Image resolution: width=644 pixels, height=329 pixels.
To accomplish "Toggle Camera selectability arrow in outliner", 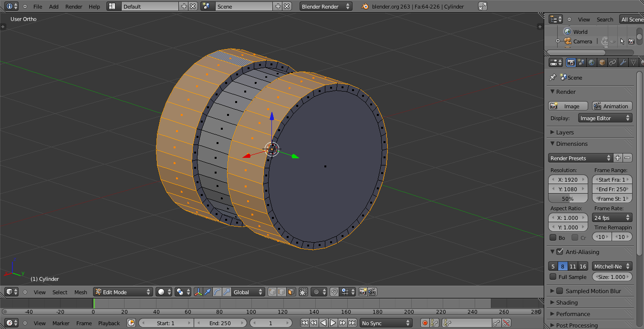I will pos(622,41).
